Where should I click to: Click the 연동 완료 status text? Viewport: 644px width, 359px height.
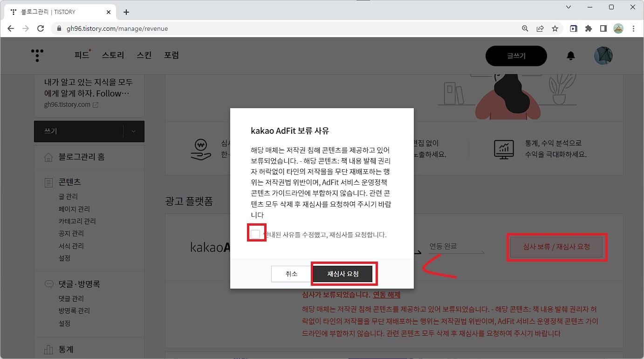pos(443,246)
